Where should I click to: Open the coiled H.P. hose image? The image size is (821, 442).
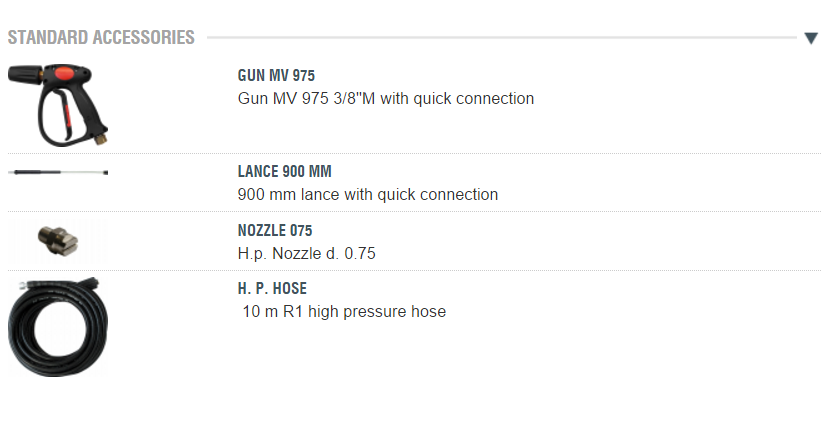tap(58, 327)
